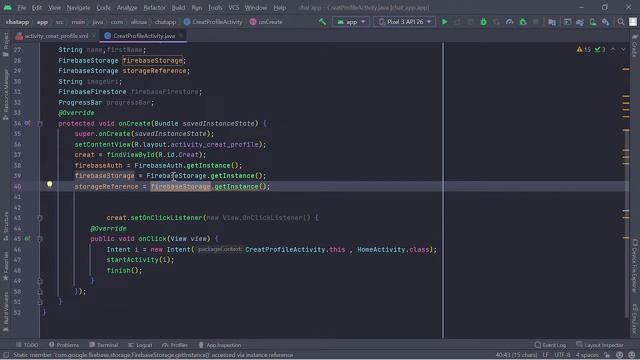Click tool window toggle icon in status bar corner
This screenshot has width=640, height=360.
(x=6, y=355)
